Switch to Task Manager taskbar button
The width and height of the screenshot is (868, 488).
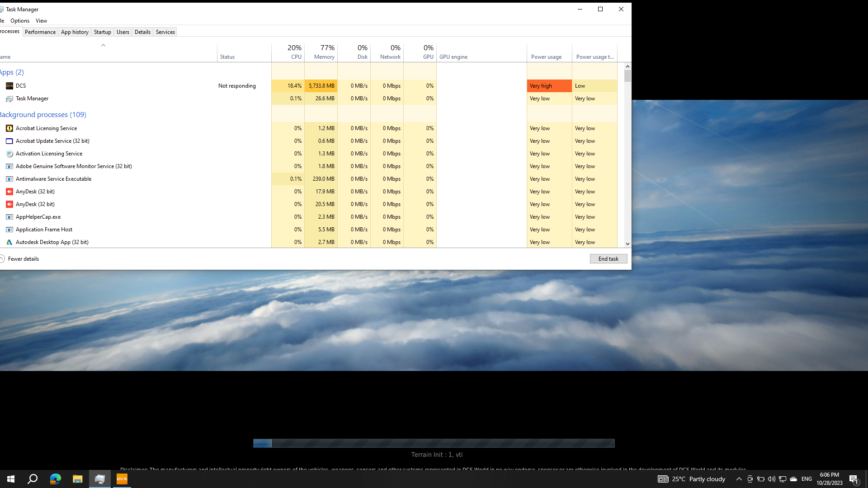click(99, 479)
